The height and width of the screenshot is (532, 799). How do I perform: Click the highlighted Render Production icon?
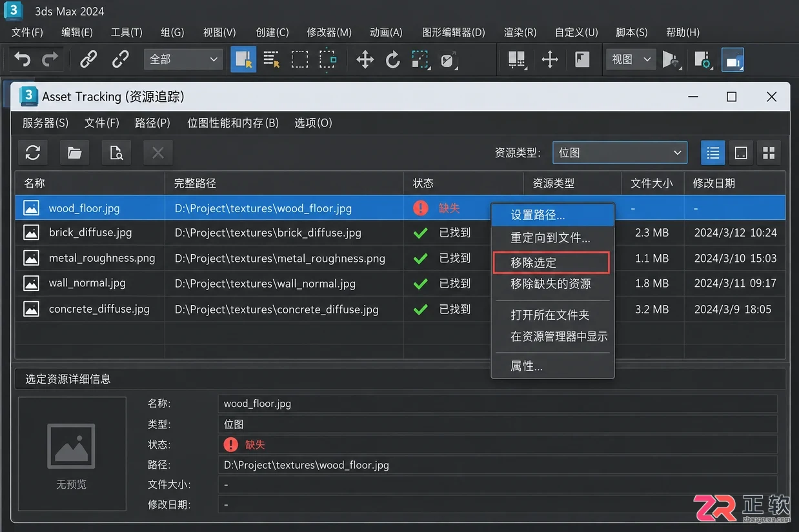pyautogui.click(x=733, y=59)
